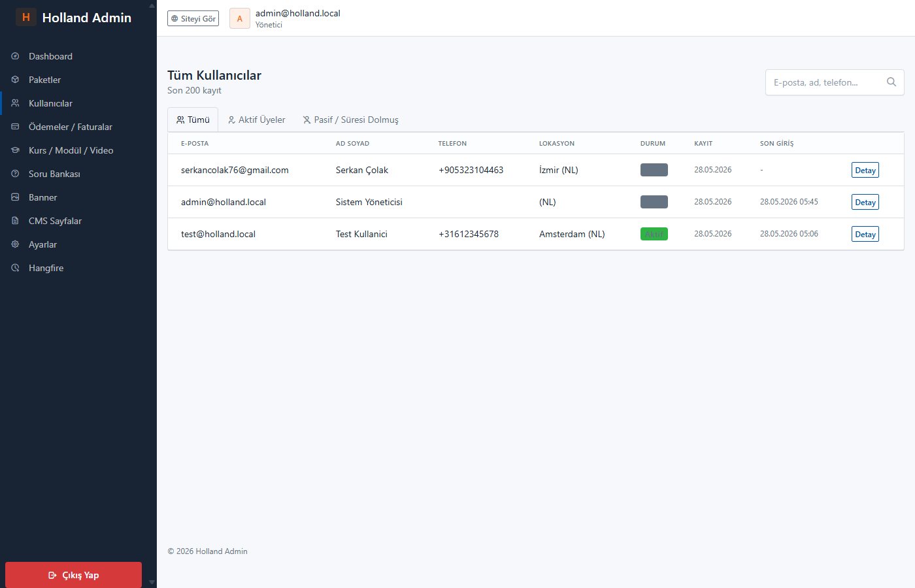
Task: Click the name Test Kullanici
Action: 361,234
